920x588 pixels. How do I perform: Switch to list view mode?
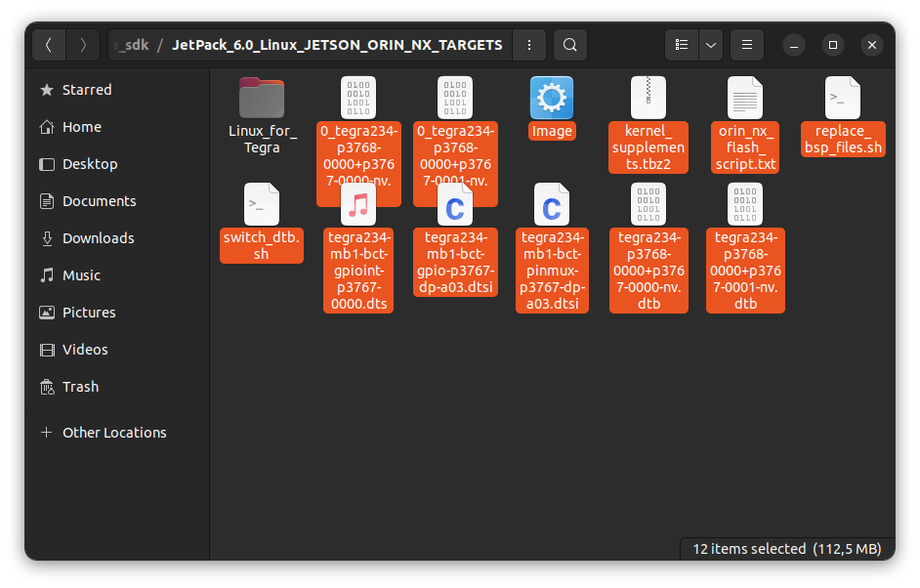coord(682,45)
